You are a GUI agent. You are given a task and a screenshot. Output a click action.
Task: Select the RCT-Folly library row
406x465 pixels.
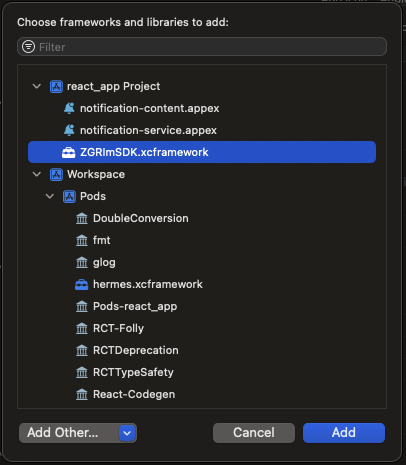202,328
